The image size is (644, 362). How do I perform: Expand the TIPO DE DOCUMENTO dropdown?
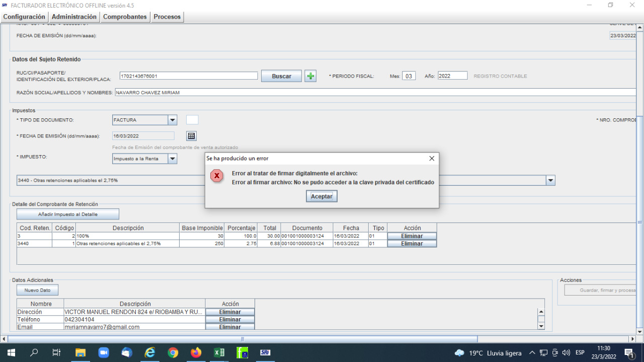click(x=173, y=120)
